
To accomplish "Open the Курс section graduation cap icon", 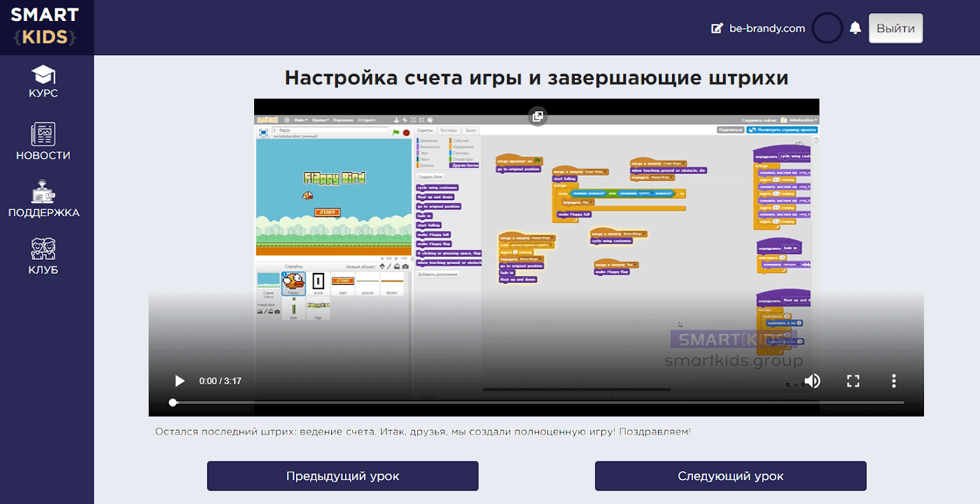I will tap(43, 74).
